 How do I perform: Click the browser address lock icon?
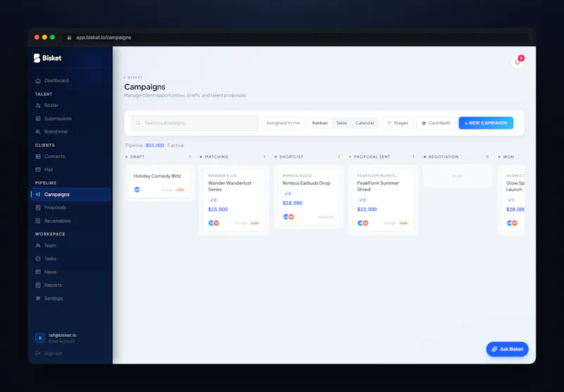click(69, 37)
